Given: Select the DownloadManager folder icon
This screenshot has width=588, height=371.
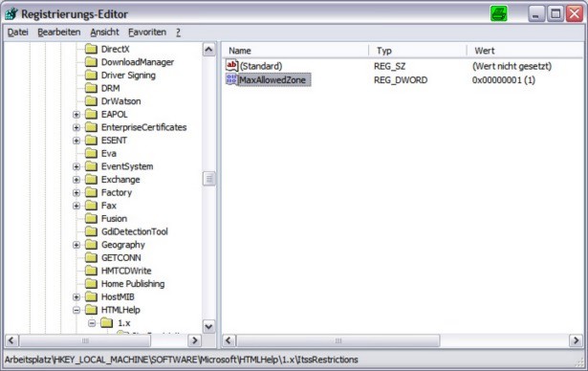Looking at the screenshot, I should pos(91,62).
